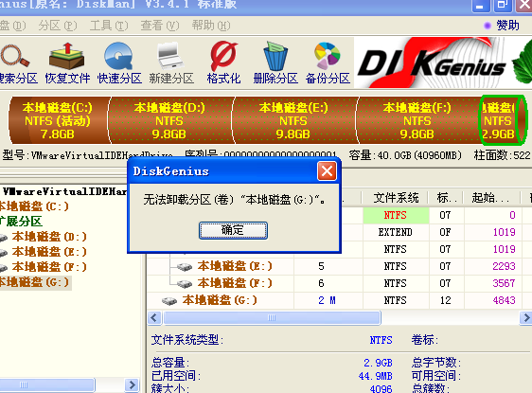Click the 44.9MB used space value

click(375, 376)
